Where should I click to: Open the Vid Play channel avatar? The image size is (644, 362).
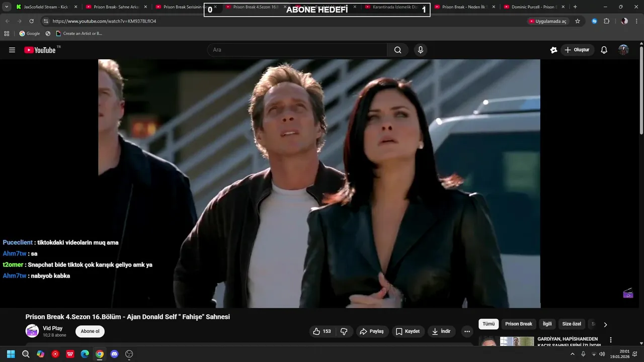[32, 331]
